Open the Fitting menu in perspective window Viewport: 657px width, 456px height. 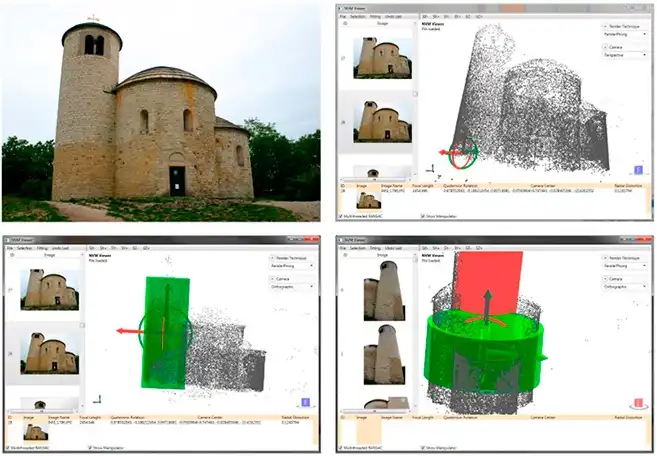click(x=373, y=17)
